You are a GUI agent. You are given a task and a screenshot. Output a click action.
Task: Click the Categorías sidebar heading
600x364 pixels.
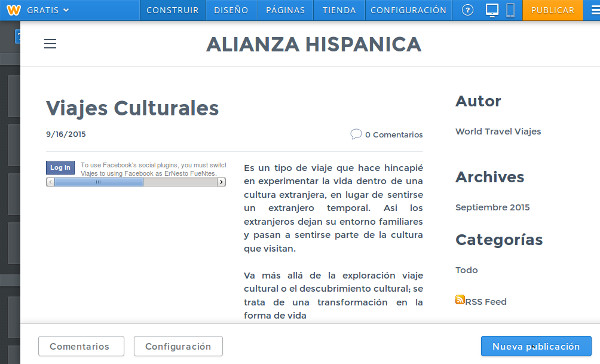(499, 240)
